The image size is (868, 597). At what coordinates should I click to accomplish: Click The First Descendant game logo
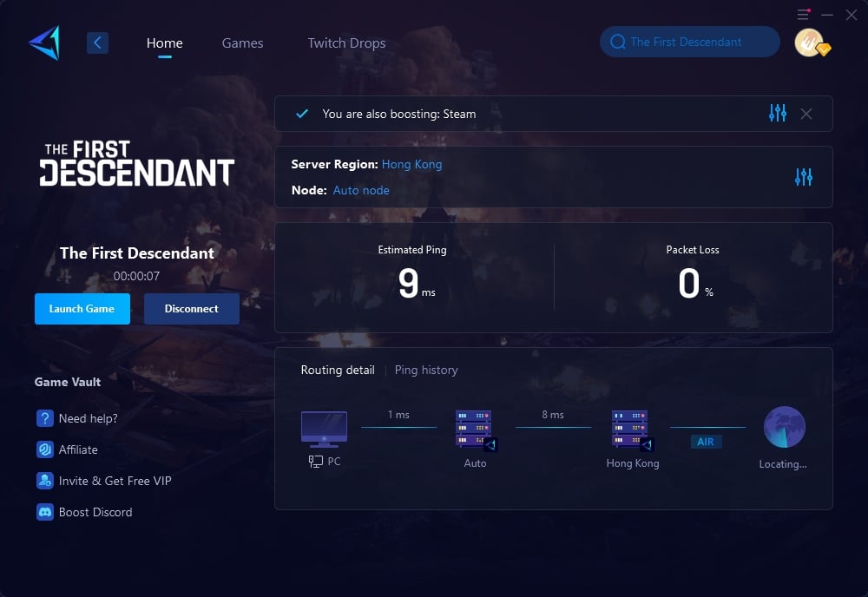(137, 162)
